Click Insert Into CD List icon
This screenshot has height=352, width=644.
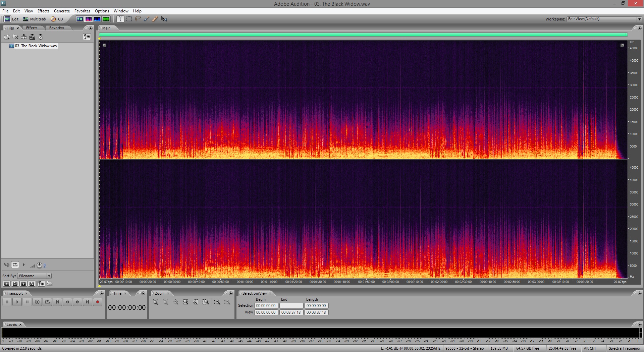[x=41, y=37]
